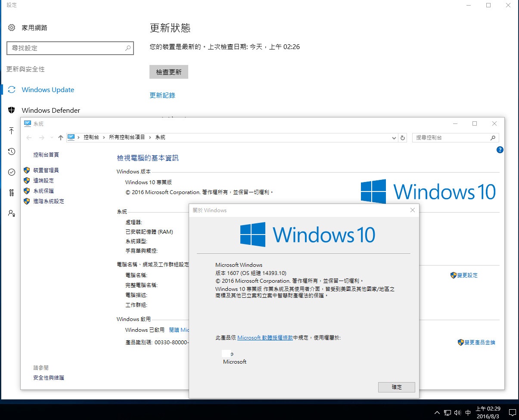The image size is (519, 420).
Task: Open the 閱讀 Microsoft license terms link
Action: pos(179,330)
